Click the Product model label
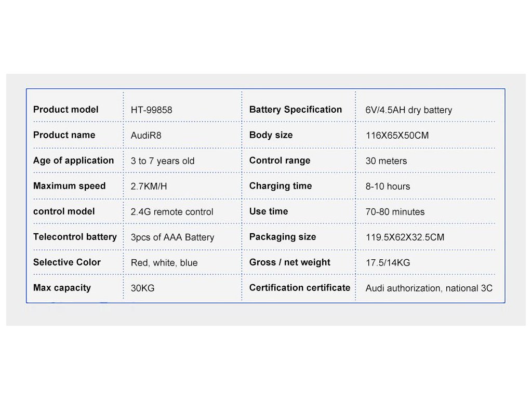Screen dimensions: 532x399 pyautogui.click(x=66, y=110)
